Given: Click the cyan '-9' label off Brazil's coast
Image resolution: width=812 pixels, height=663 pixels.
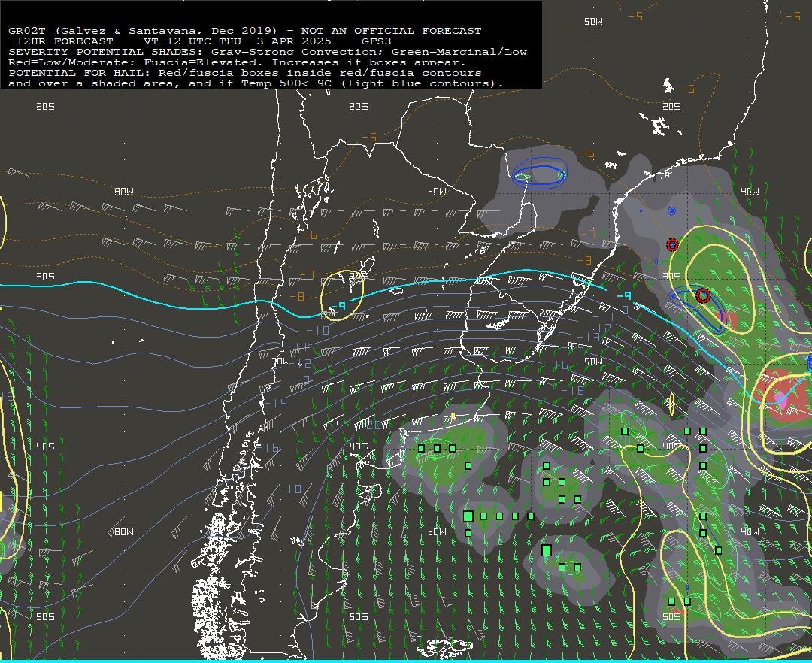Looking at the screenshot, I should (x=624, y=295).
